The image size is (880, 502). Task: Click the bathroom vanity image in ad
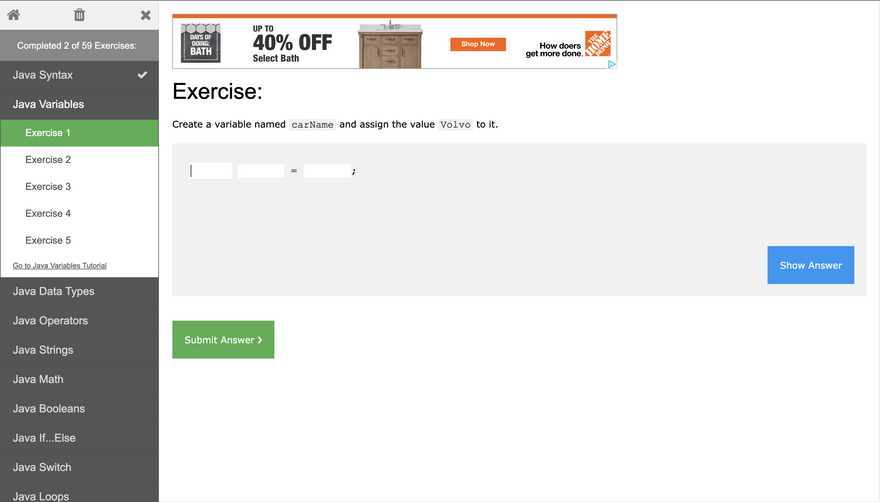tap(390, 45)
